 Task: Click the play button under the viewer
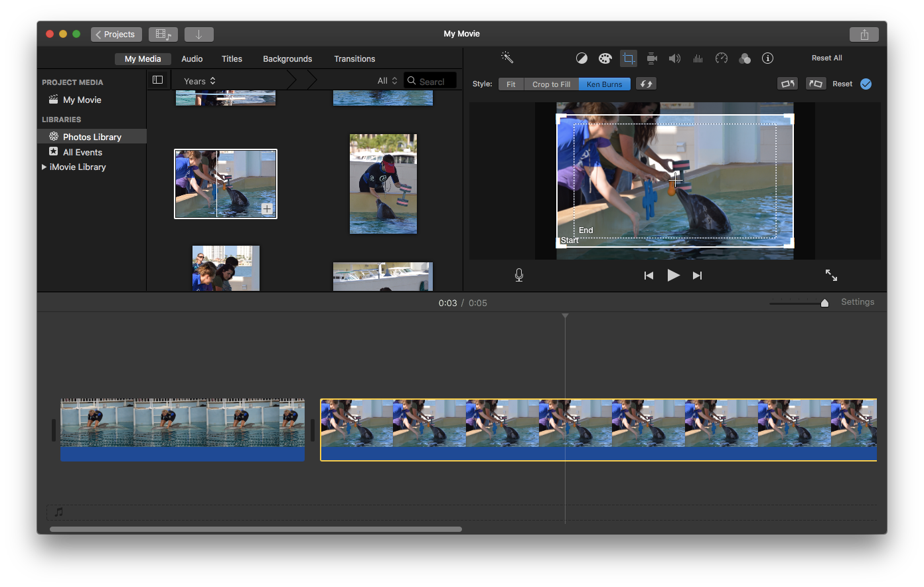(x=673, y=276)
